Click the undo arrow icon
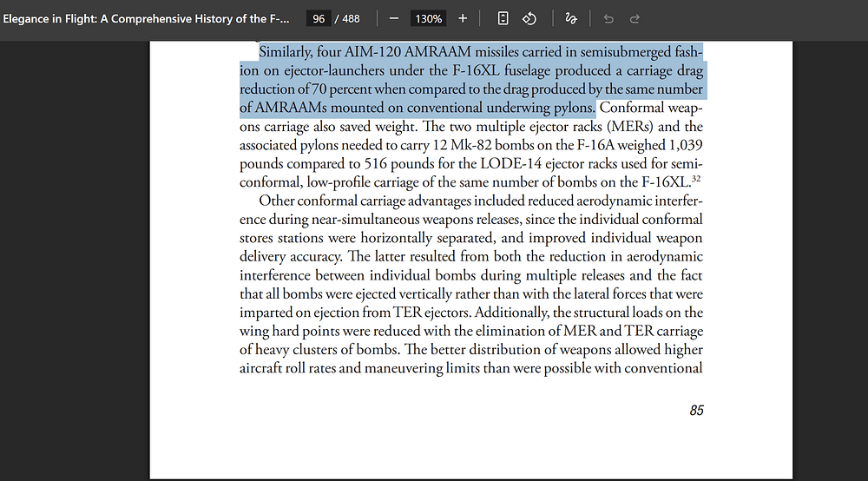Image resolution: width=868 pixels, height=481 pixels. (608, 19)
